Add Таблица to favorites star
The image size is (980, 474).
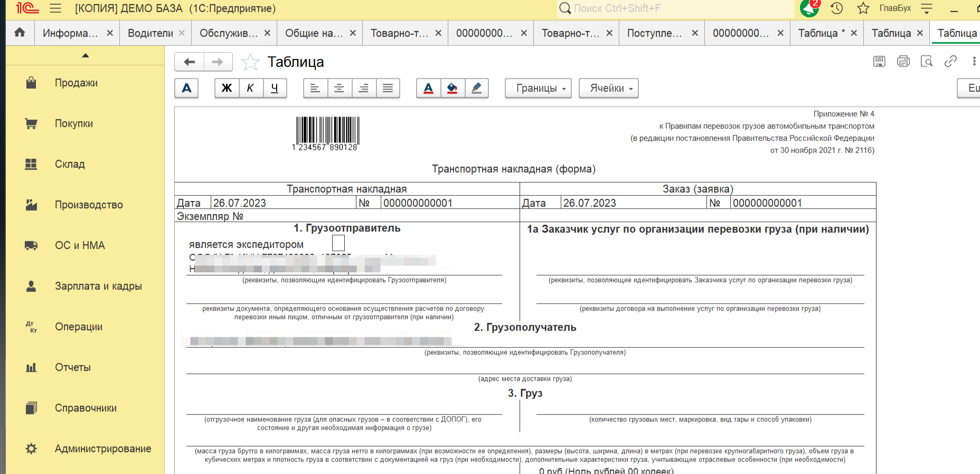(250, 62)
